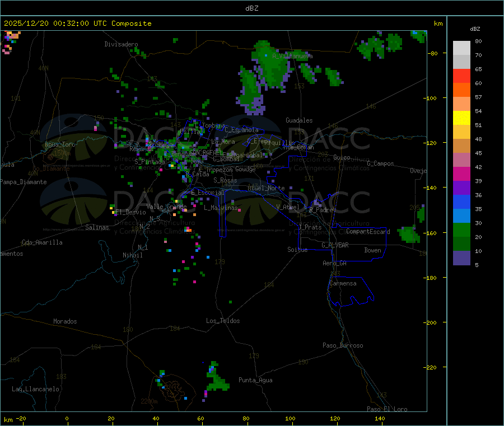This screenshot has height=426, width=504.
Task: Click the Bowen location label
Action: coord(372,250)
